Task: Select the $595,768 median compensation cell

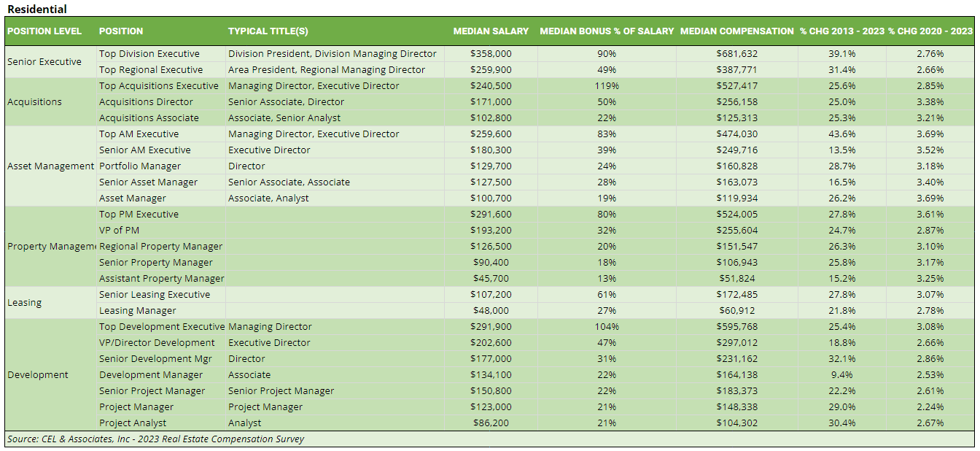Action: (736, 327)
